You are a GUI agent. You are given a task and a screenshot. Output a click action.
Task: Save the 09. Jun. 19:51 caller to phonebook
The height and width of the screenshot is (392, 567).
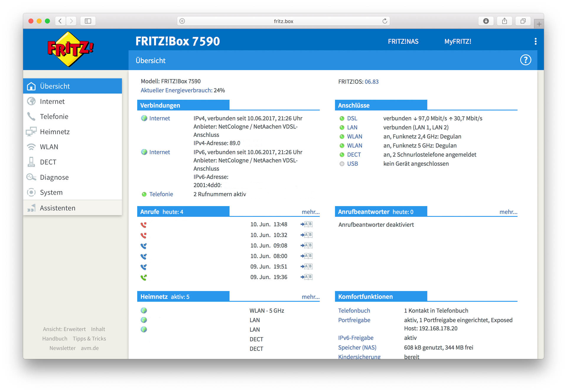tap(307, 266)
